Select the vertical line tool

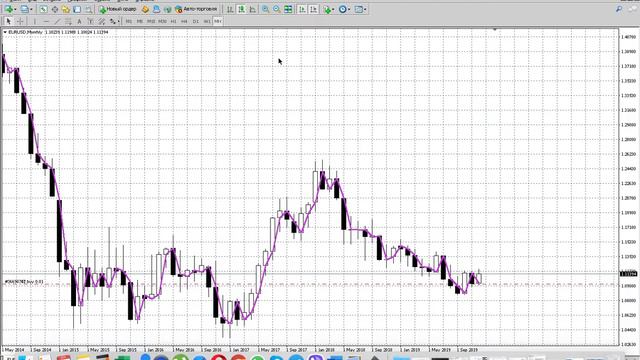click(x=35, y=21)
